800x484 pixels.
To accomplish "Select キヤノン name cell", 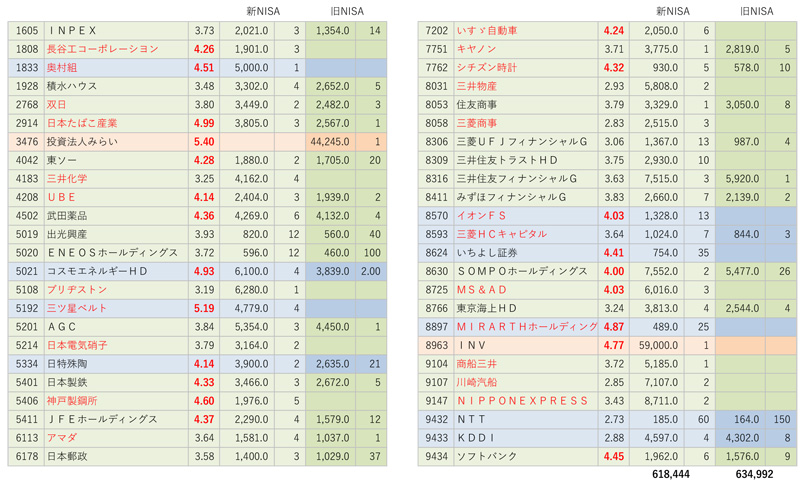I will [526, 49].
